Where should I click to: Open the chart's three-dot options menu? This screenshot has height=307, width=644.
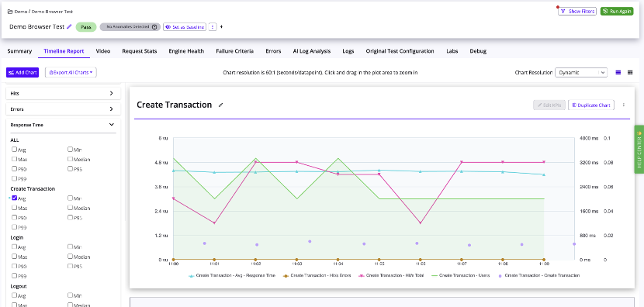624,105
